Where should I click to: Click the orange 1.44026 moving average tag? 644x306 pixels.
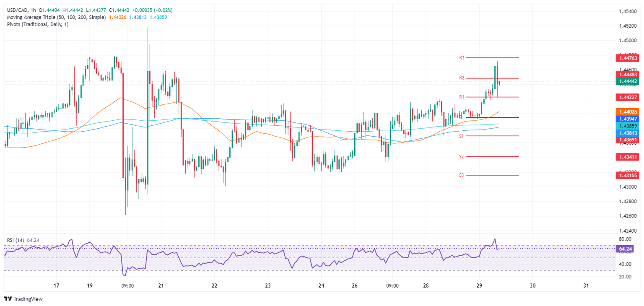627,112
